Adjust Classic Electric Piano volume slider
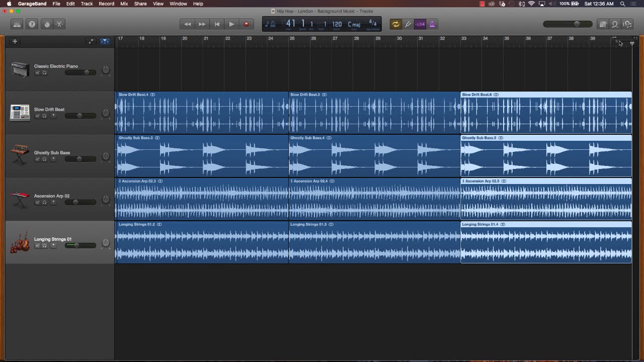 (x=80, y=73)
